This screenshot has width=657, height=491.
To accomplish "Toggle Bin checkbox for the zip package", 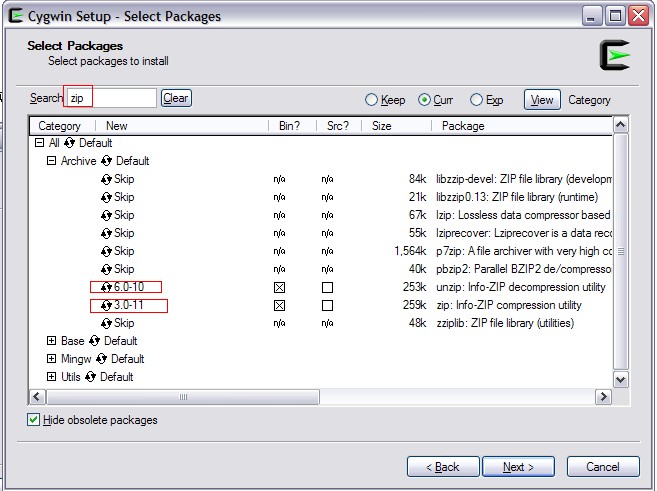I will pyautogui.click(x=279, y=305).
